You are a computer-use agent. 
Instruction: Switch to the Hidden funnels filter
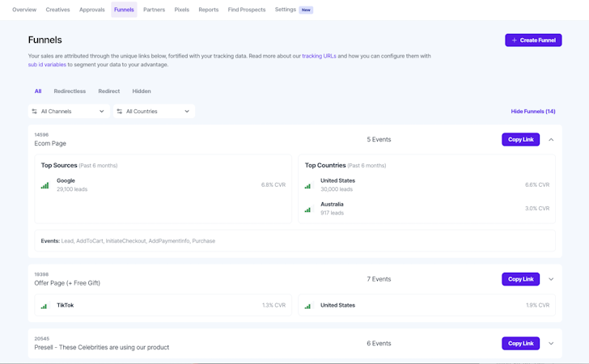tap(142, 91)
